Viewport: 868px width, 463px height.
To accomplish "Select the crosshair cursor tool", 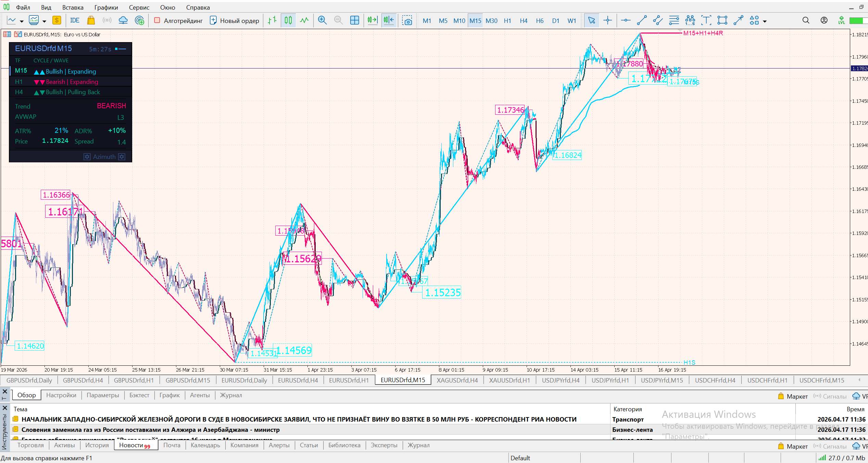I will tap(608, 21).
